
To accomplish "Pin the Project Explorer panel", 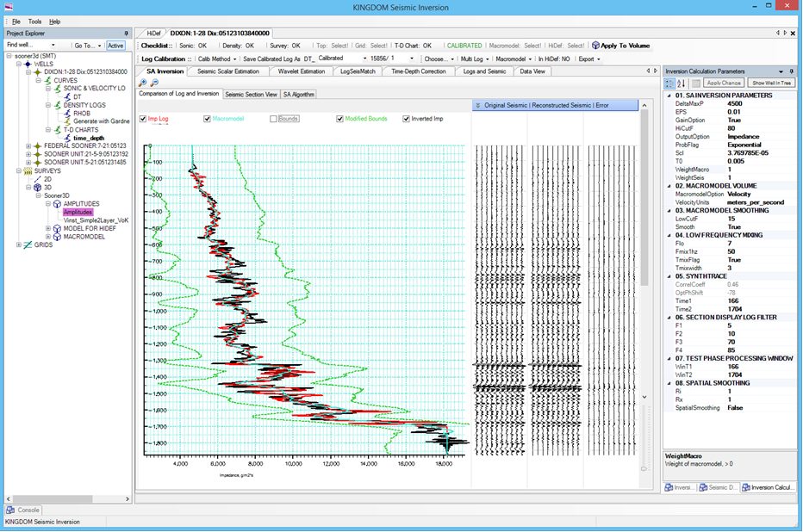I will (126, 34).
